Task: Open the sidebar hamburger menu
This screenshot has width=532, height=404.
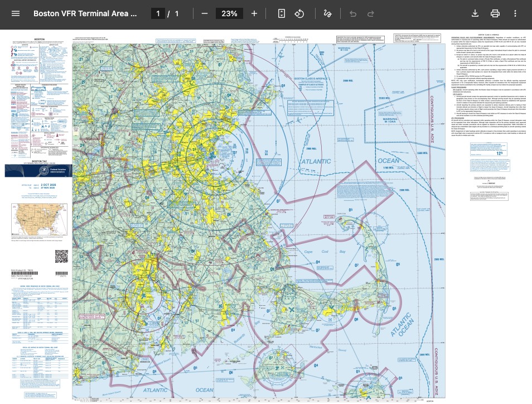Action: (x=16, y=13)
